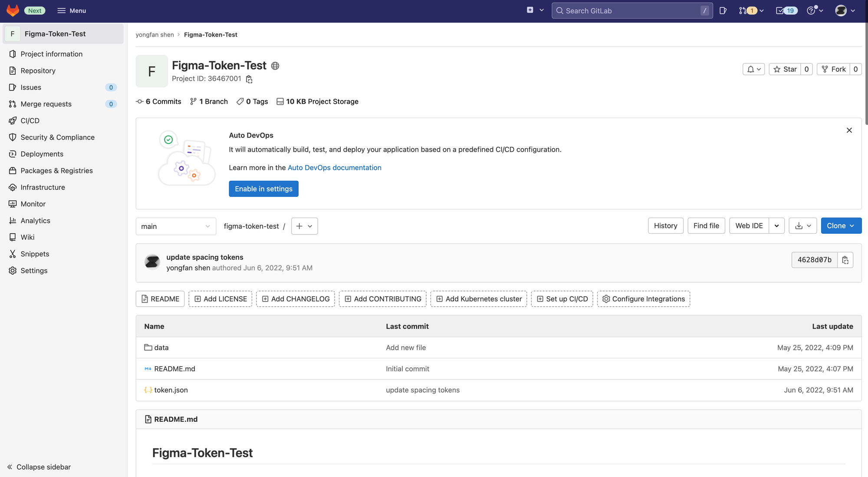Open Auto DevOps documentation link
The image size is (868, 477).
(x=334, y=168)
